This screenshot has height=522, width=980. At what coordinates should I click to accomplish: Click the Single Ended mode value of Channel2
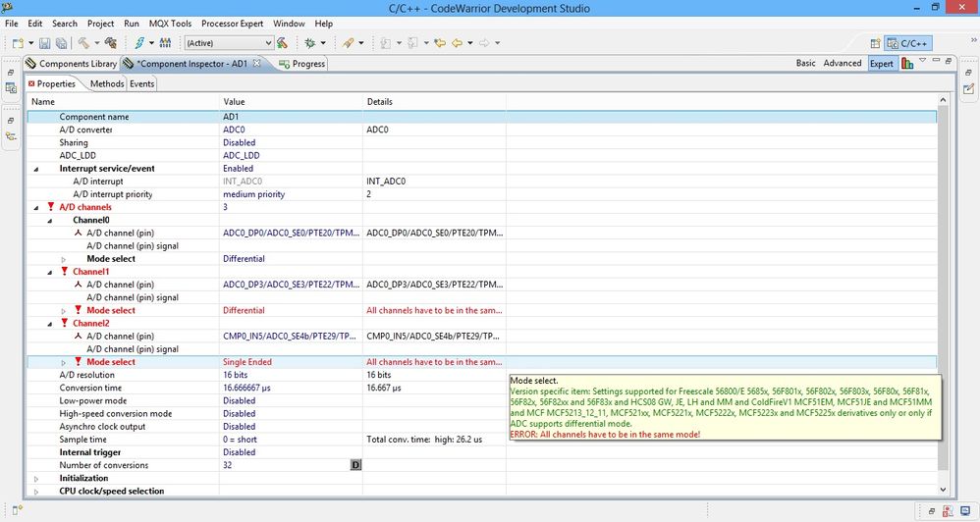tap(246, 362)
